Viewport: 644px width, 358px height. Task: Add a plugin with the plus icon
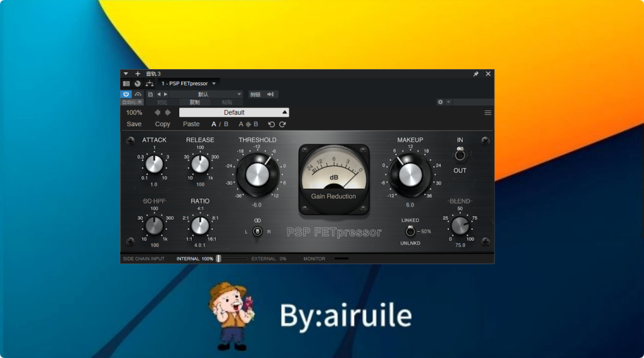[x=138, y=74]
